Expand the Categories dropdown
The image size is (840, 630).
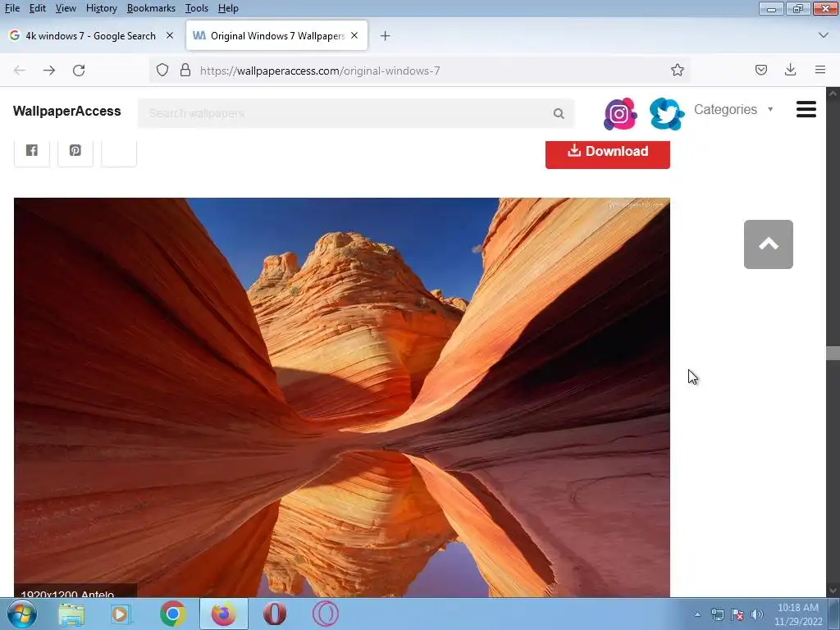(733, 109)
